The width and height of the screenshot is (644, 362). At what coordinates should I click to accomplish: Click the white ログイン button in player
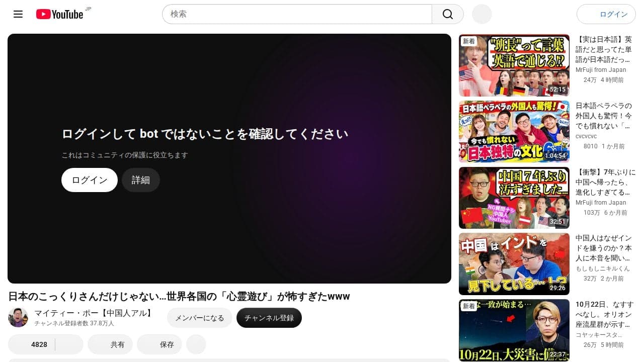tap(90, 180)
